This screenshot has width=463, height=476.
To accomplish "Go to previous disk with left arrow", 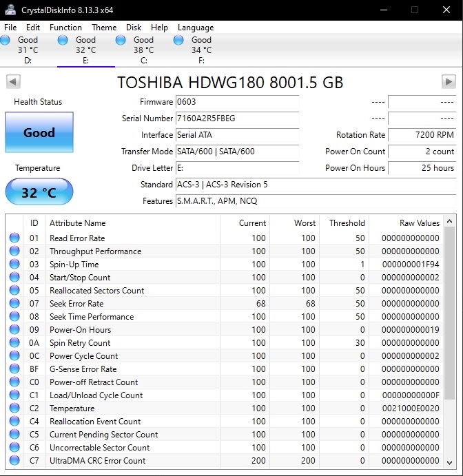I will pyautogui.click(x=13, y=81).
